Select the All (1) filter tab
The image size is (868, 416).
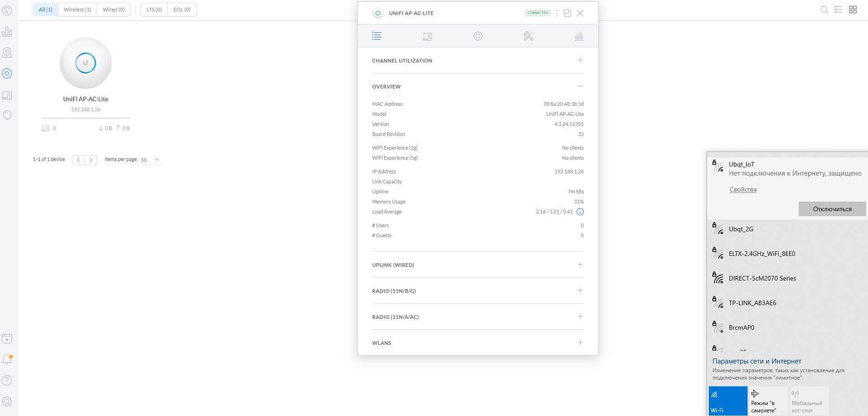coord(46,10)
